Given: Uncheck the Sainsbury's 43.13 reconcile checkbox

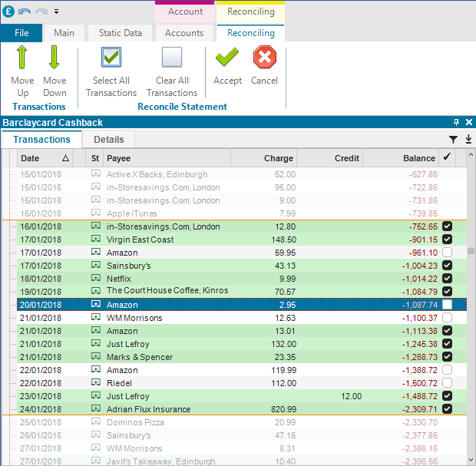Looking at the screenshot, I should (447, 266).
